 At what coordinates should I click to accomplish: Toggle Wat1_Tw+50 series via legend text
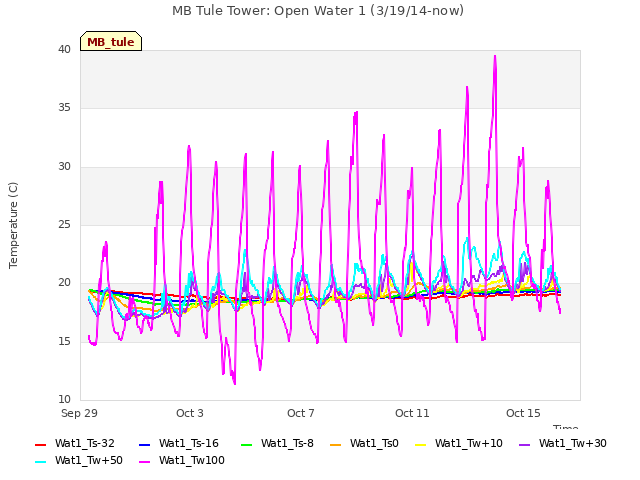coord(89,461)
